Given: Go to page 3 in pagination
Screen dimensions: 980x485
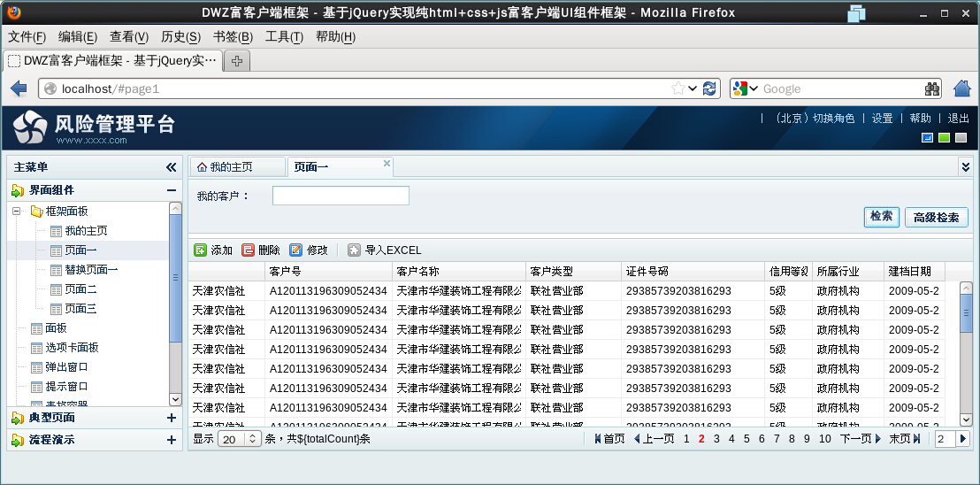Looking at the screenshot, I should (x=716, y=439).
